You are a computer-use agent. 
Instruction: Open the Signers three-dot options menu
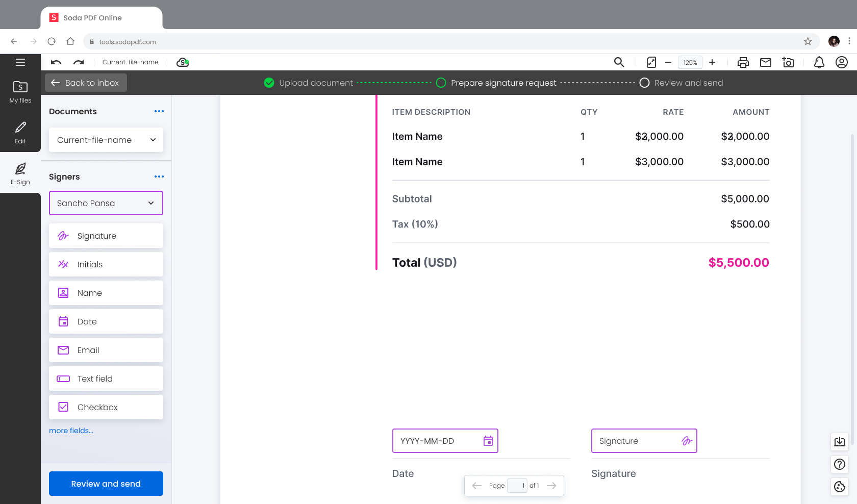pos(159,177)
